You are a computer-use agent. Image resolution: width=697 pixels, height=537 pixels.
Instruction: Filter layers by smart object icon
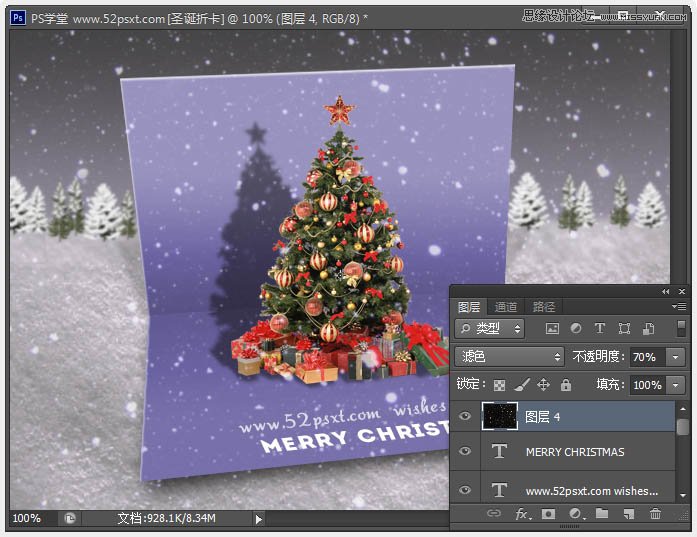649,329
